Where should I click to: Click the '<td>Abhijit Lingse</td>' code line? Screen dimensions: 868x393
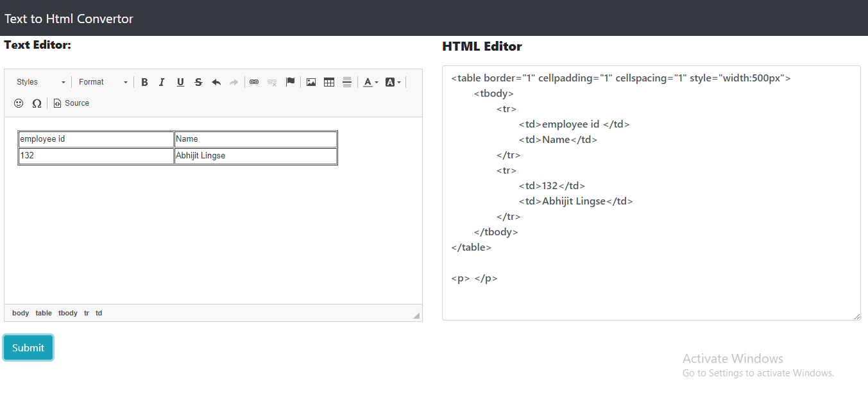576,201
